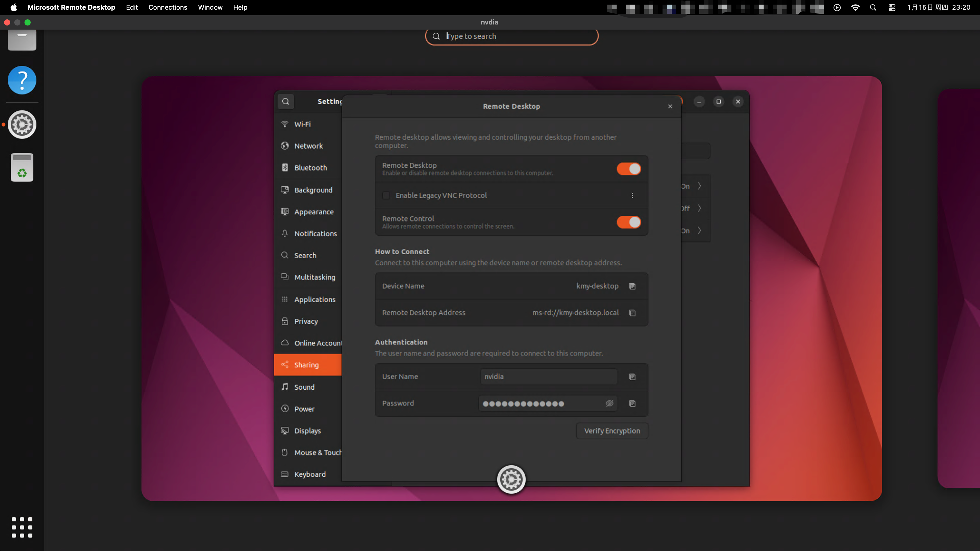Viewport: 980px width, 551px height.
Task: Copy the Password value
Action: tap(632, 403)
